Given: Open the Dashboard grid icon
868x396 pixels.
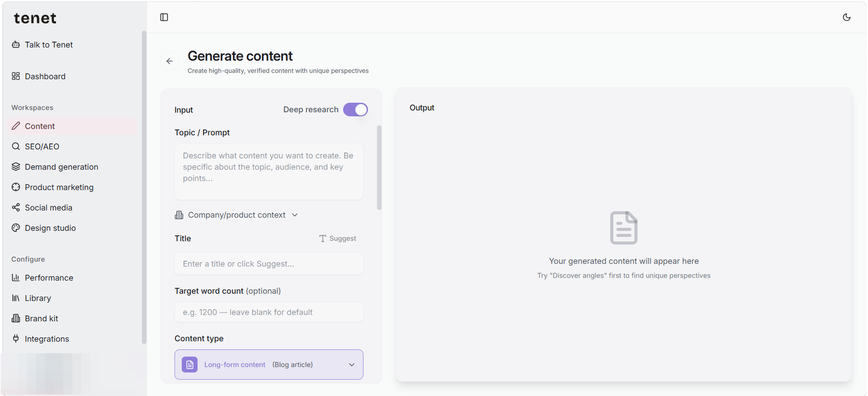Looking at the screenshot, I should click(16, 76).
